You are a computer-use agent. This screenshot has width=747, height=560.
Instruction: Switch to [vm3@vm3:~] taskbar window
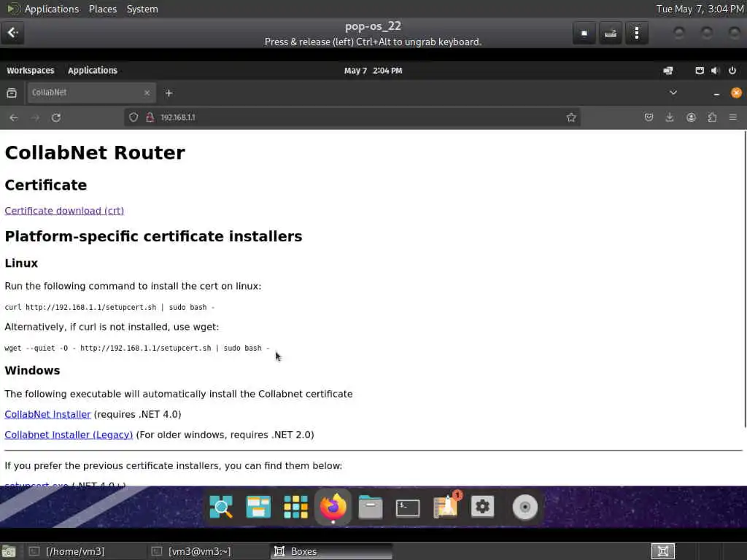208,551
